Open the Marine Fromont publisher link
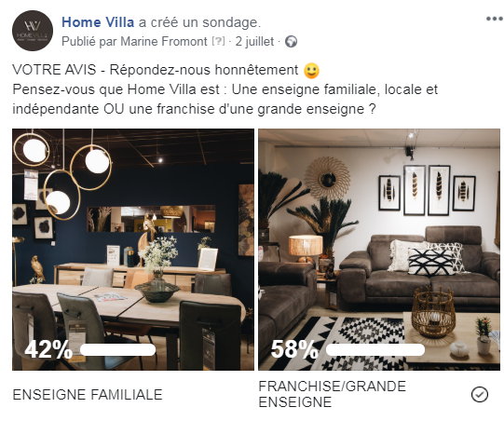Viewport: 504px width, 421px height. click(164, 42)
